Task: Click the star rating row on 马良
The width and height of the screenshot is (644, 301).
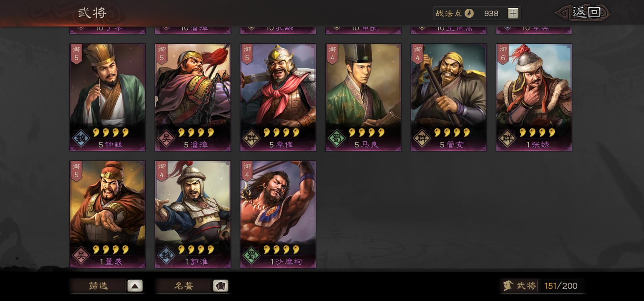Action: pos(367,132)
